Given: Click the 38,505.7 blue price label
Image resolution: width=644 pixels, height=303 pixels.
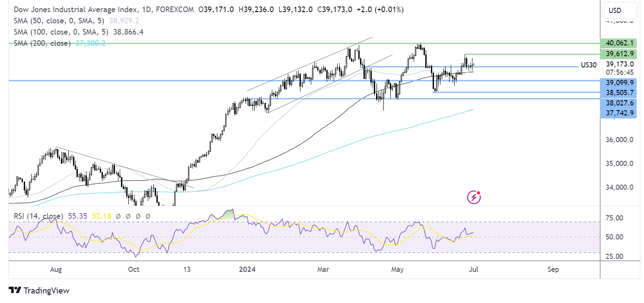Looking at the screenshot, I should [x=619, y=92].
